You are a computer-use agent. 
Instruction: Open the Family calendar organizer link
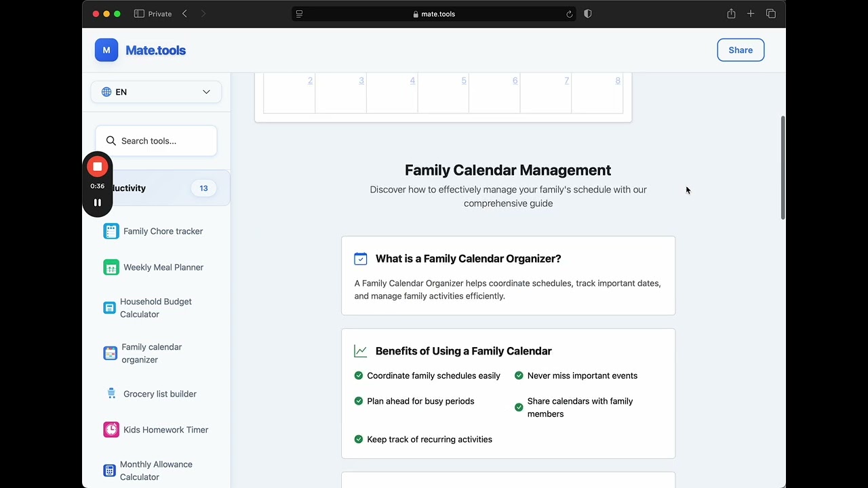point(152,353)
